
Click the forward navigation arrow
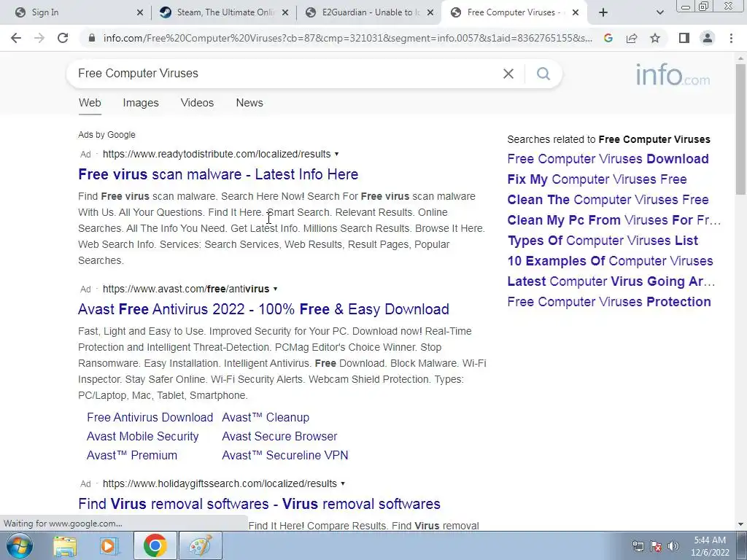pyautogui.click(x=39, y=38)
